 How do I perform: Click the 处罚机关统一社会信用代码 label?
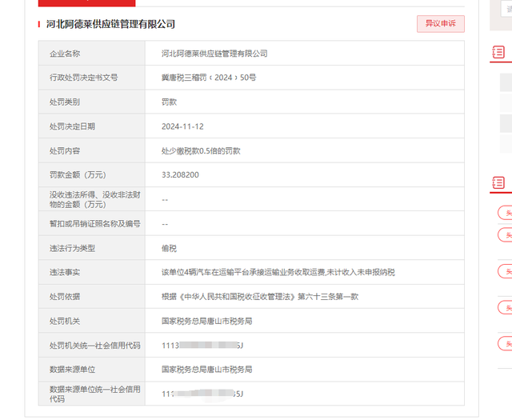point(95,346)
